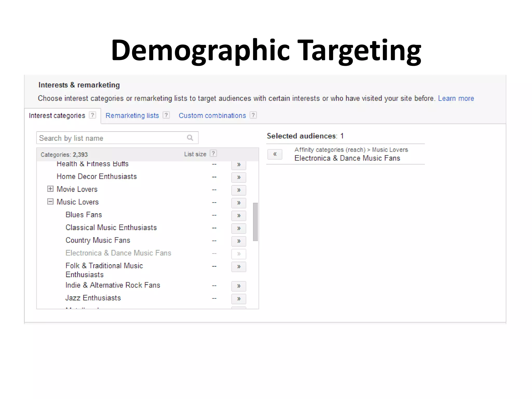Add Health & Fitness Buffs with its arrow button
The height and width of the screenshot is (399, 532).
238,165
